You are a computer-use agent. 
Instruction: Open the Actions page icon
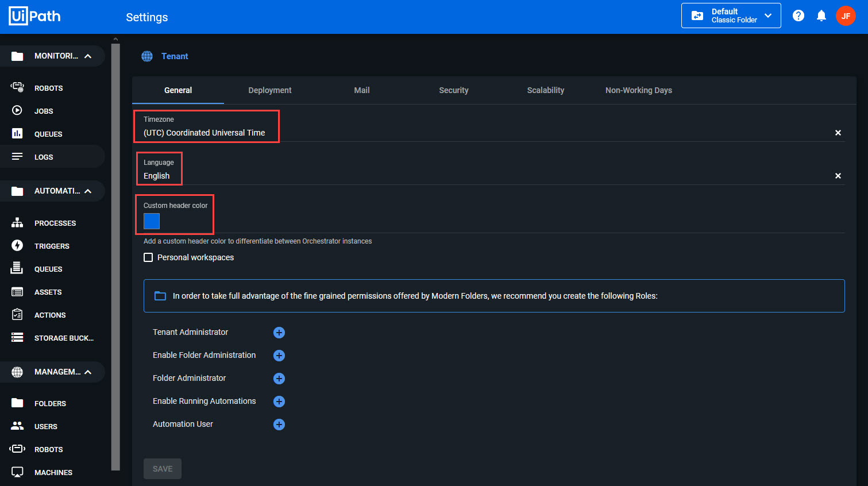pyautogui.click(x=17, y=315)
